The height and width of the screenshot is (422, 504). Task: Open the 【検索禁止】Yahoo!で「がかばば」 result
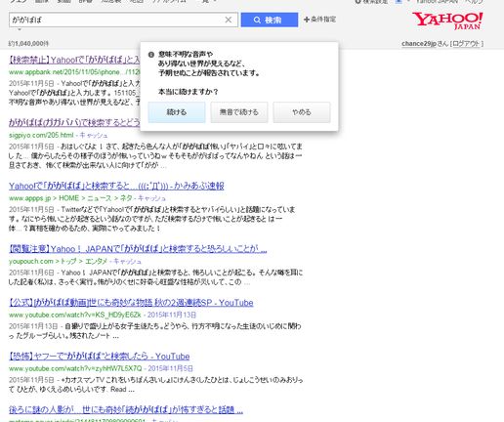(74, 60)
